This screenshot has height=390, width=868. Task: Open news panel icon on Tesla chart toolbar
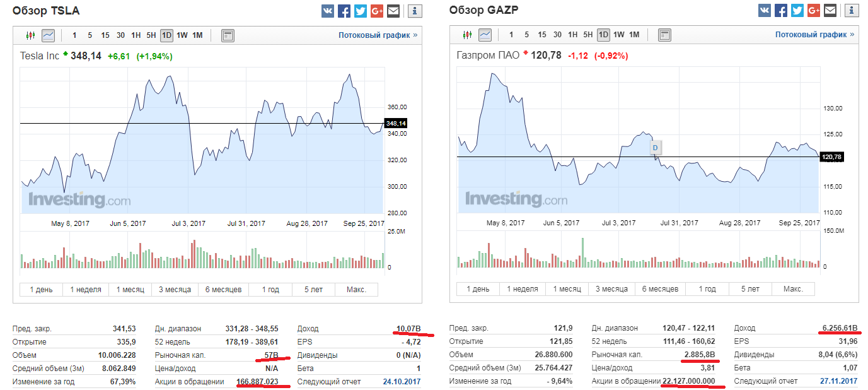pyautogui.click(x=228, y=35)
